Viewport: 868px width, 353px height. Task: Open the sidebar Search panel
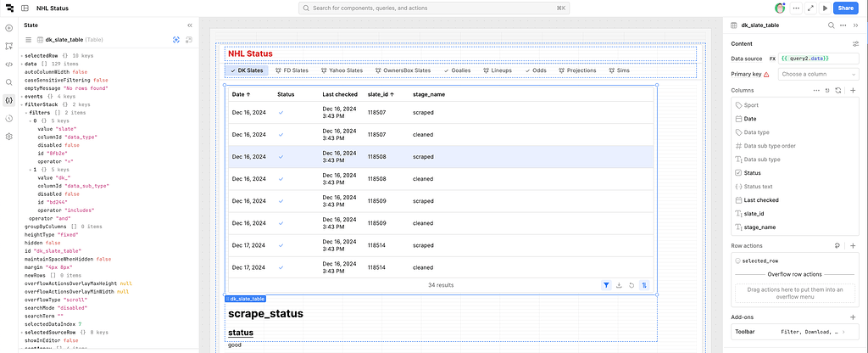(x=8, y=82)
